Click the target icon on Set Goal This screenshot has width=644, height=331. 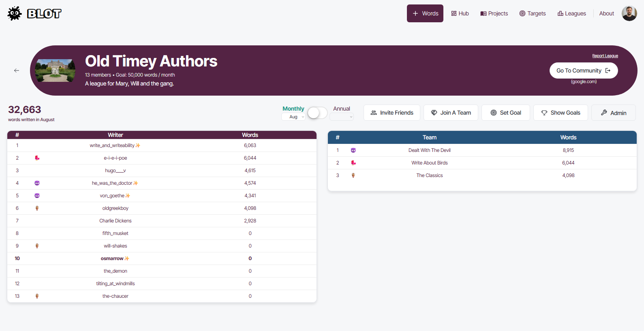point(494,113)
